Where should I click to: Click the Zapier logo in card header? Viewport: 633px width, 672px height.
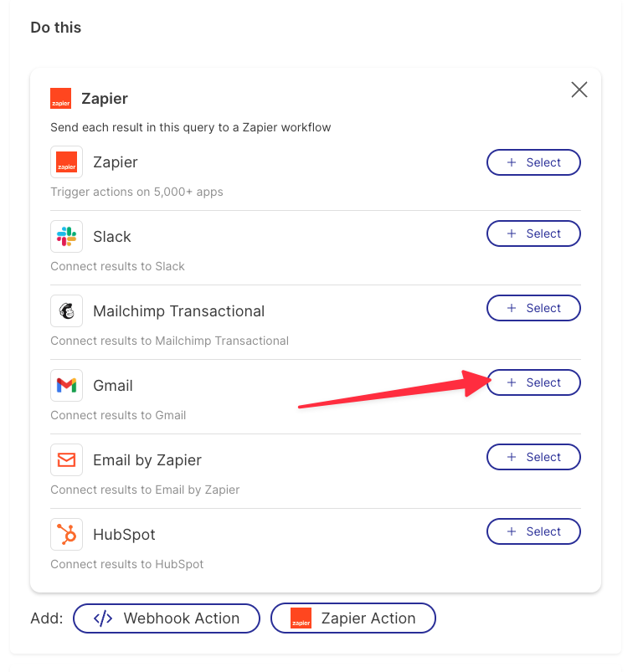(60, 99)
